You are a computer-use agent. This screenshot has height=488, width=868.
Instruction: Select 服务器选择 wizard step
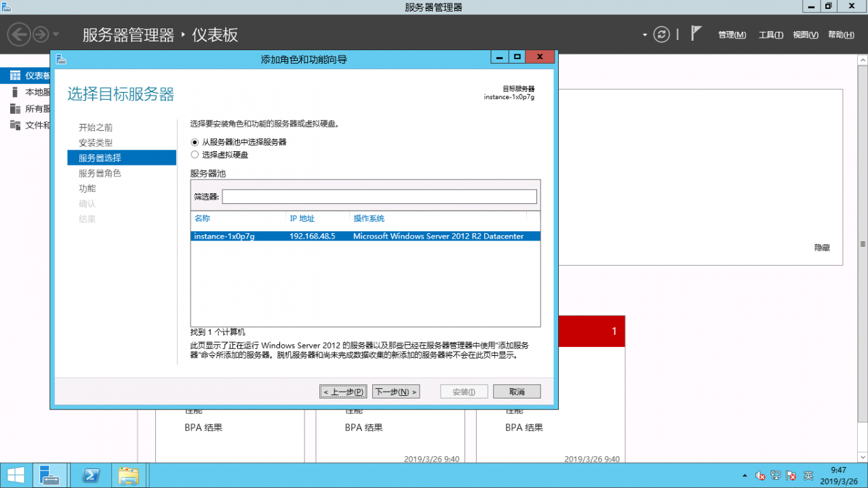122,158
